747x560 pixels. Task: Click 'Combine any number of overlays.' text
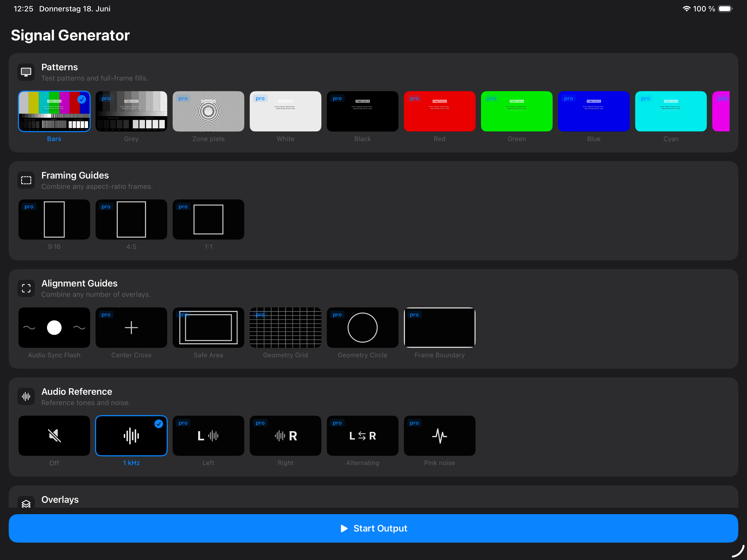(96, 295)
